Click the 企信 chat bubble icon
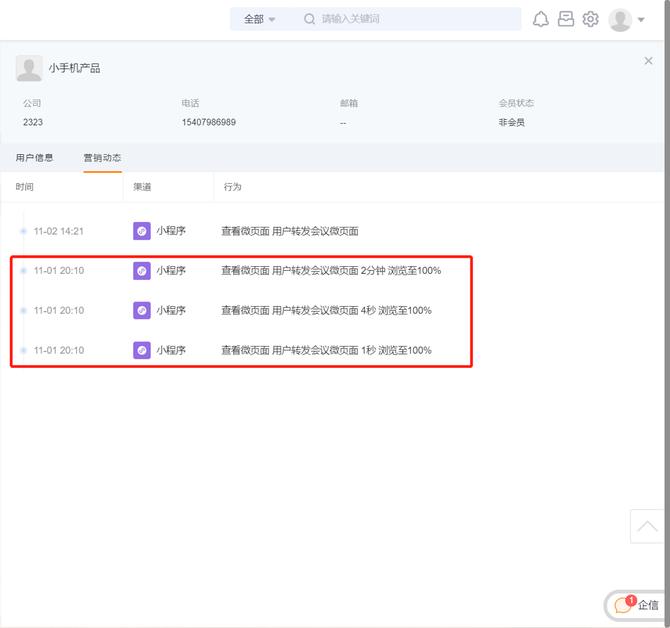 [624, 604]
